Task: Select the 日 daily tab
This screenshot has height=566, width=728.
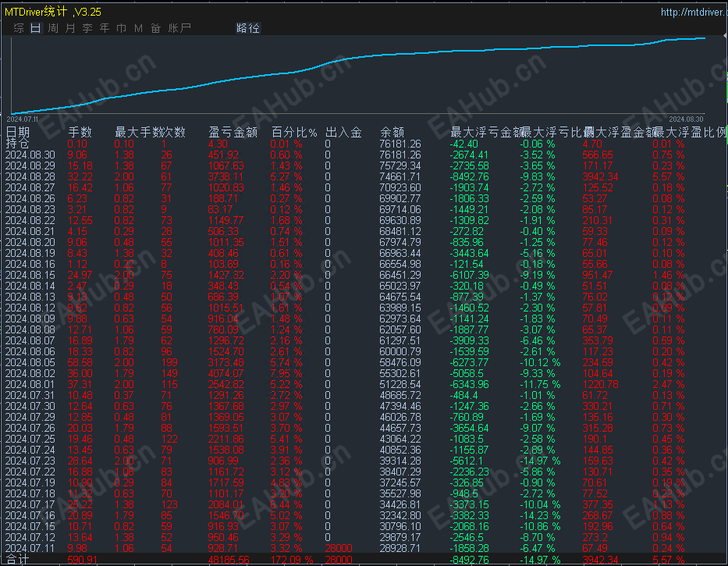Action: click(x=36, y=28)
